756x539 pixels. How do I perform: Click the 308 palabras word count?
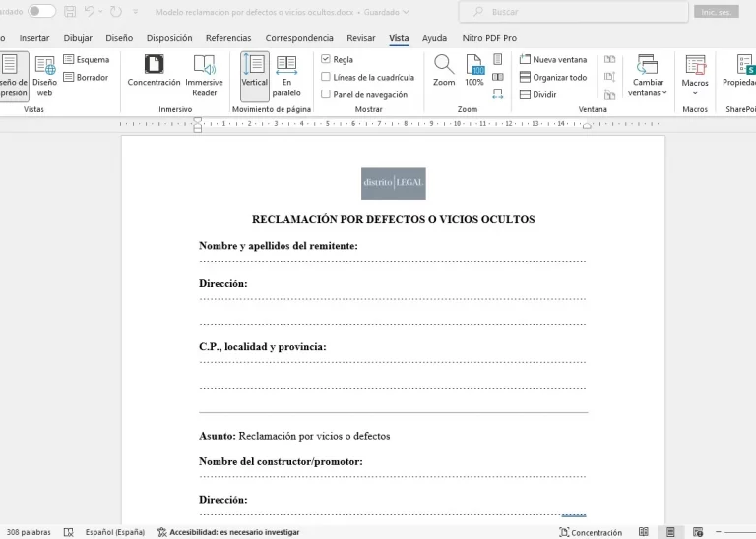click(29, 532)
